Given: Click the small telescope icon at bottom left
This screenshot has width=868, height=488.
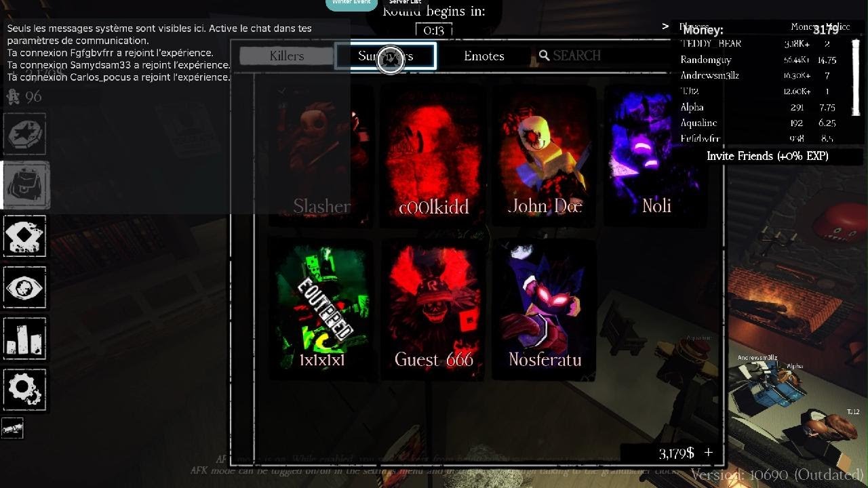Looking at the screenshot, I should (12, 428).
